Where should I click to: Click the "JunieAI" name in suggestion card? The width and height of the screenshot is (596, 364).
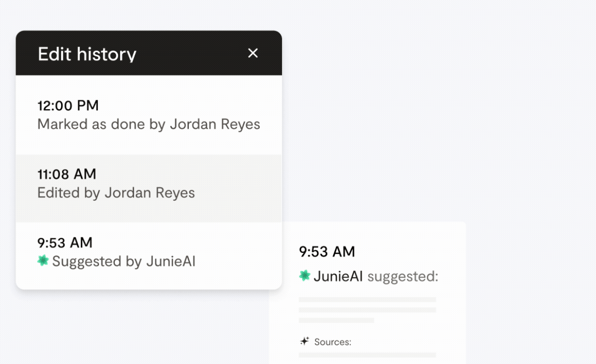(338, 277)
